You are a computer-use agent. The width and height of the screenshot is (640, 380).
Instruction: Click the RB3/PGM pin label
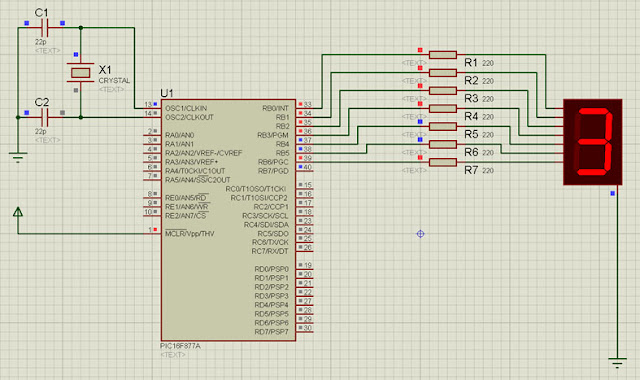click(x=273, y=135)
